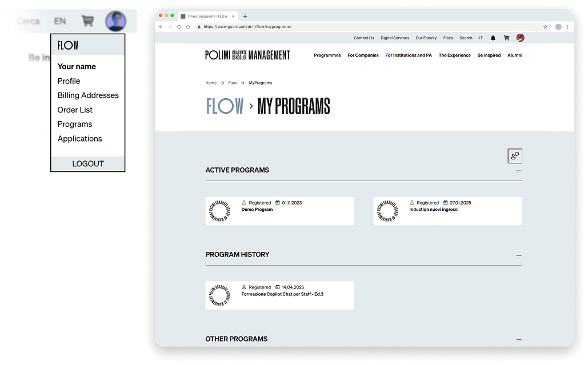This screenshot has width=588, height=365.
Task: Reload the page in browser toolbar
Action: 179,27
